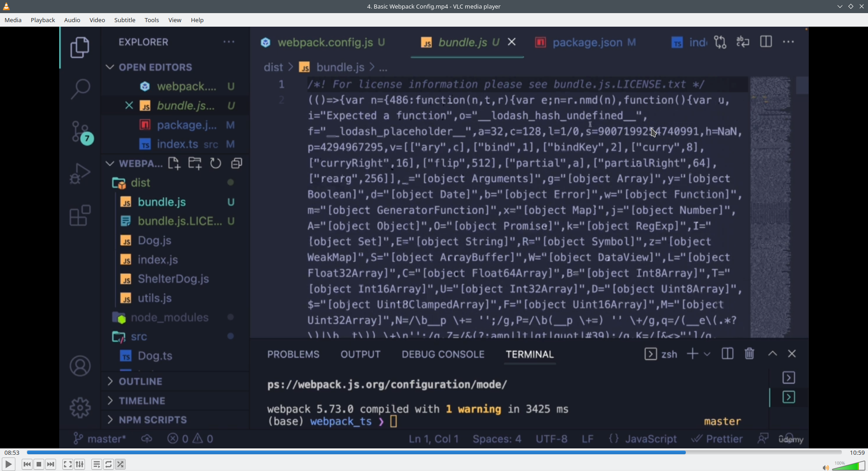Open the VLC Subtitle menu
The image size is (868, 471).
(125, 20)
